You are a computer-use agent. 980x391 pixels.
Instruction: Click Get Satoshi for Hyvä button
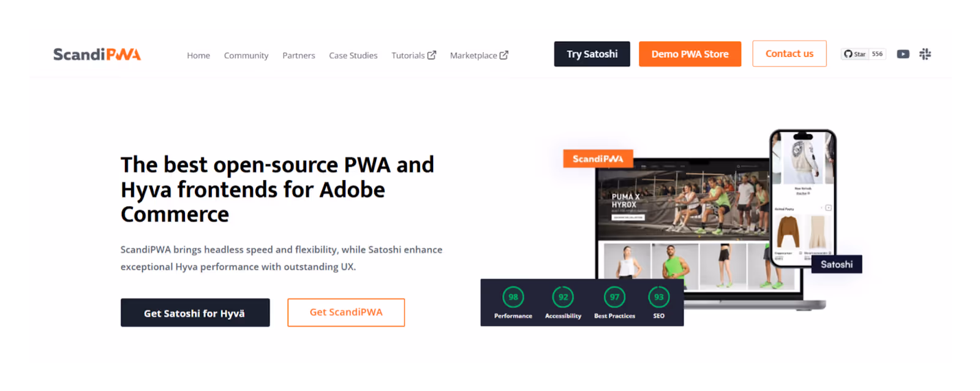point(195,313)
